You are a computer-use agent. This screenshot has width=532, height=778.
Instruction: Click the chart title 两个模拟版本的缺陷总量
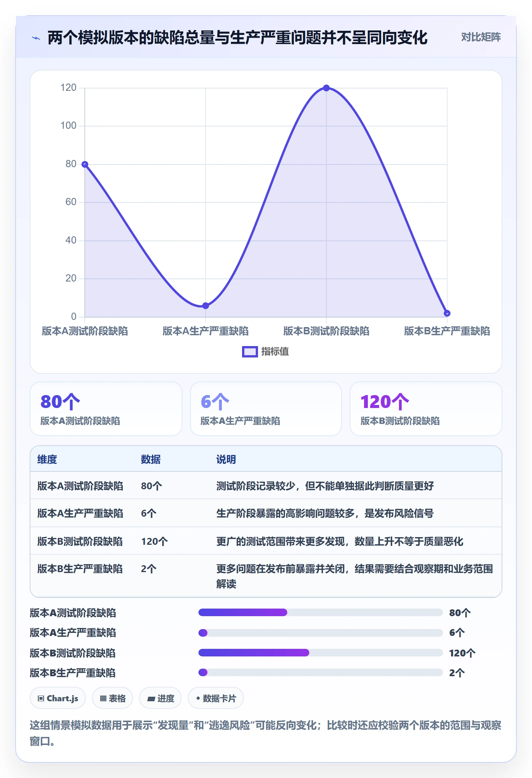coord(237,38)
